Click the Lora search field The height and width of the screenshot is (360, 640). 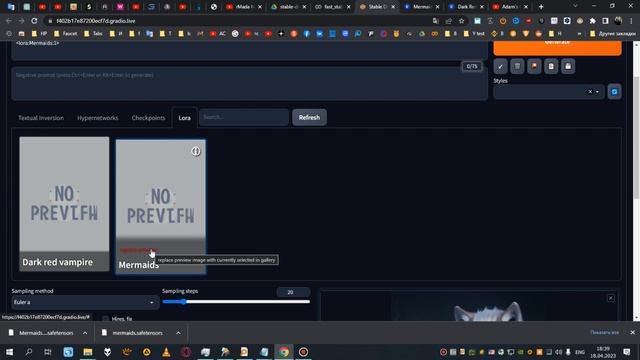[x=244, y=117]
